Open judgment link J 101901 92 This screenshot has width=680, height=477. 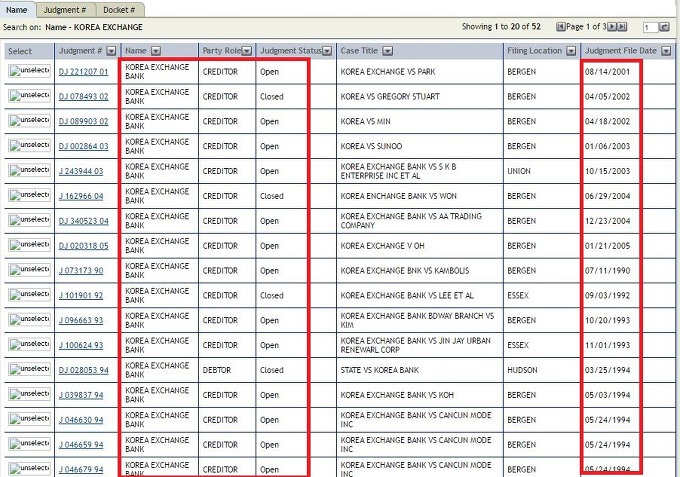point(81,296)
